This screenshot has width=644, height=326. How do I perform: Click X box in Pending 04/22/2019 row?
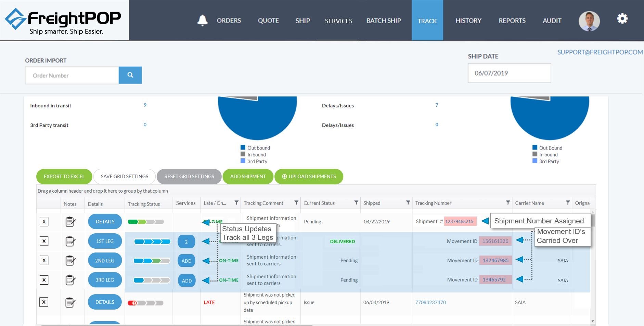coord(44,222)
